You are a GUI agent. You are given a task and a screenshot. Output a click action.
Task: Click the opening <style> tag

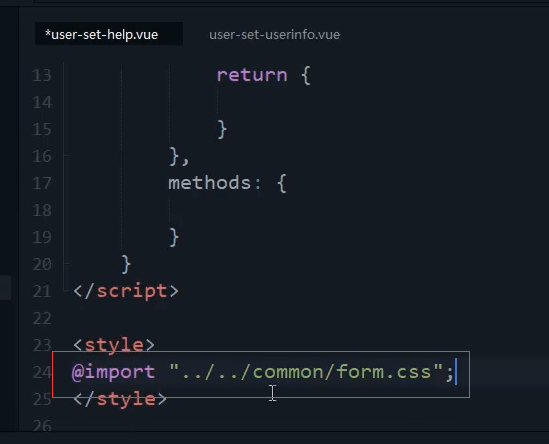click(114, 345)
